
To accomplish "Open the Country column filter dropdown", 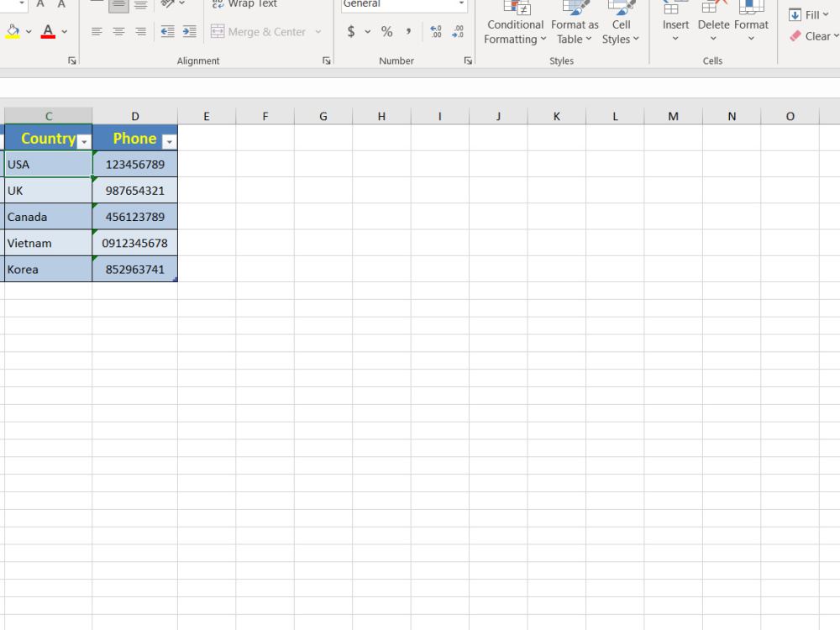I will [x=84, y=142].
